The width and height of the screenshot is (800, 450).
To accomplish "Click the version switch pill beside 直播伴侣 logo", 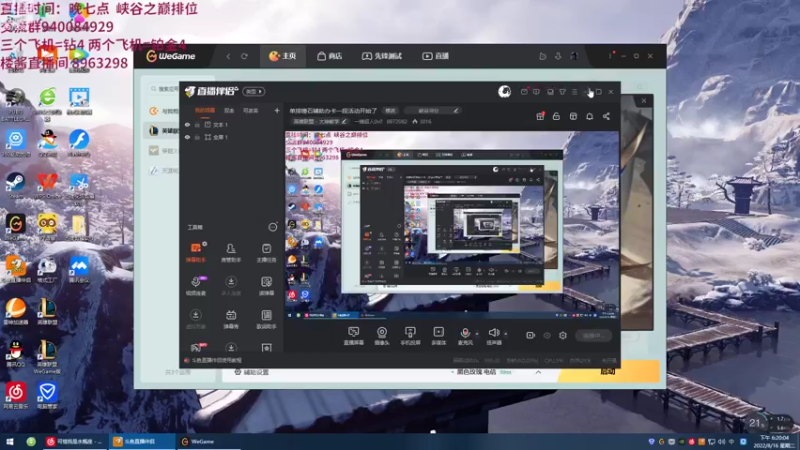I will [x=254, y=91].
